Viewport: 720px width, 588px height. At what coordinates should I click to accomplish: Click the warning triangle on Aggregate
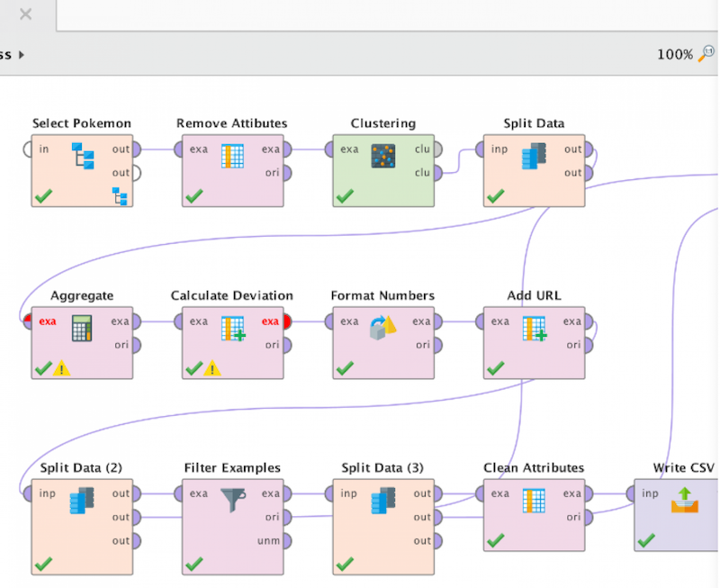(59, 368)
